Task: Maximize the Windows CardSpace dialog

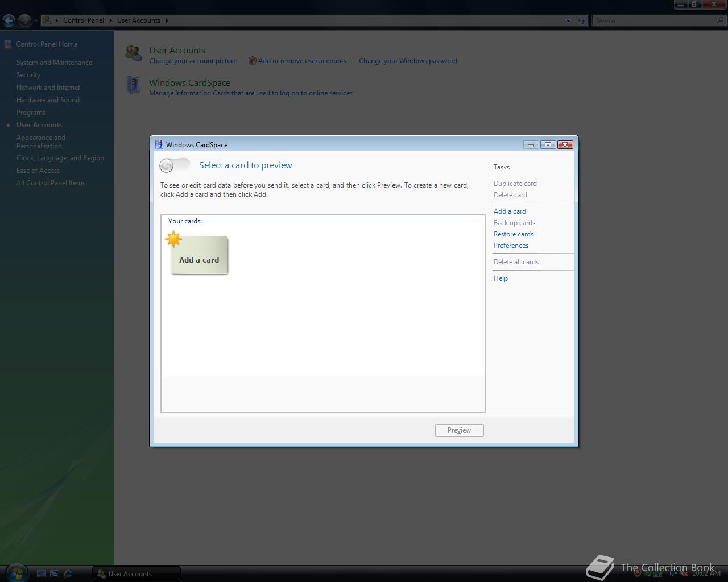Action: 548,144
